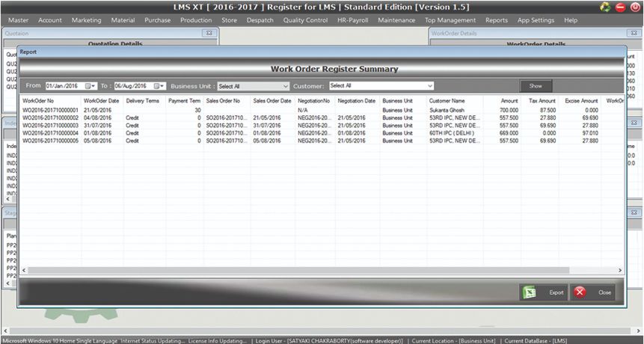Viewport: 644px width, 344px height.
Task: Click right arrow of report grid scrollbar
Action: pyautogui.click(x=620, y=270)
